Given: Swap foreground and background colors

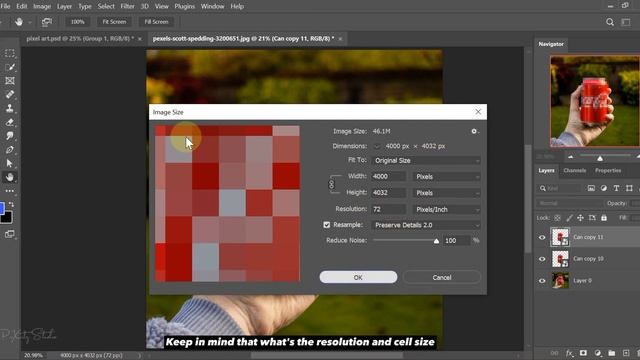Looking at the screenshot, I should click(x=11, y=204).
